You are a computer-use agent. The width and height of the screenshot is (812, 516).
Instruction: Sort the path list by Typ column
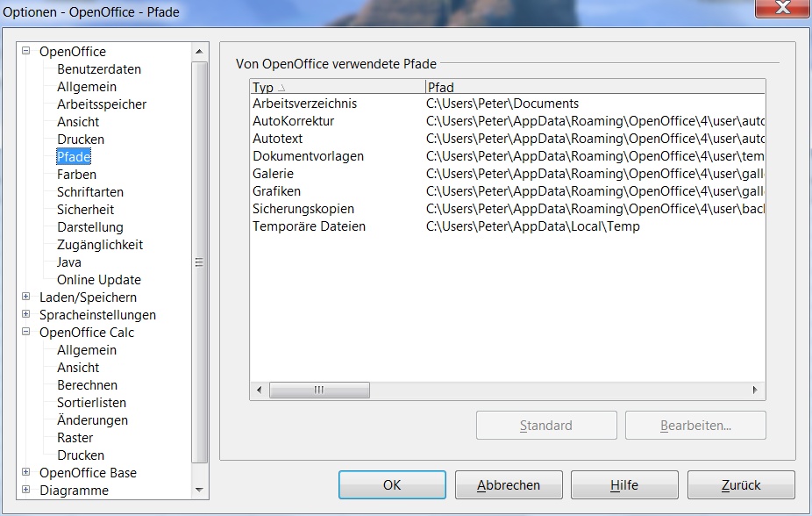coord(337,87)
